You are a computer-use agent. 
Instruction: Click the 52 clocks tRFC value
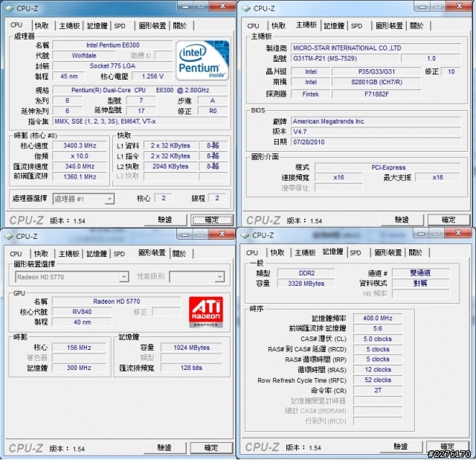pos(378,380)
